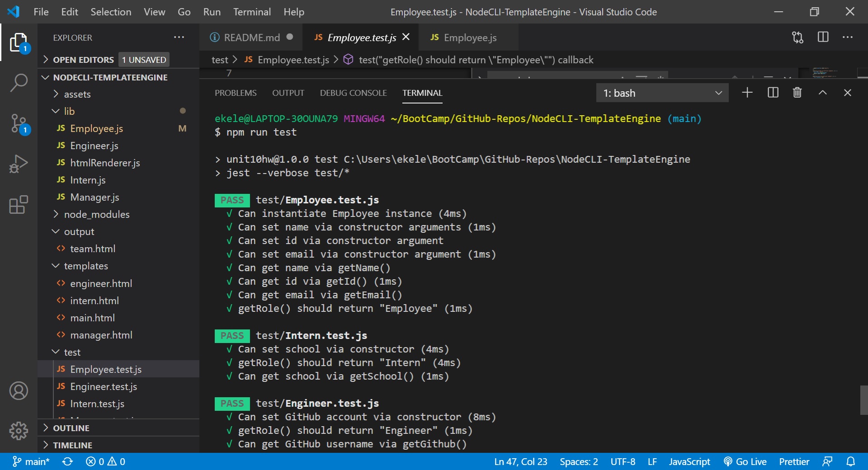The width and height of the screenshot is (868, 470).
Task: Collapse the NODECLI-TEMPLATEENGINE root folder
Action: click(x=118, y=77)
